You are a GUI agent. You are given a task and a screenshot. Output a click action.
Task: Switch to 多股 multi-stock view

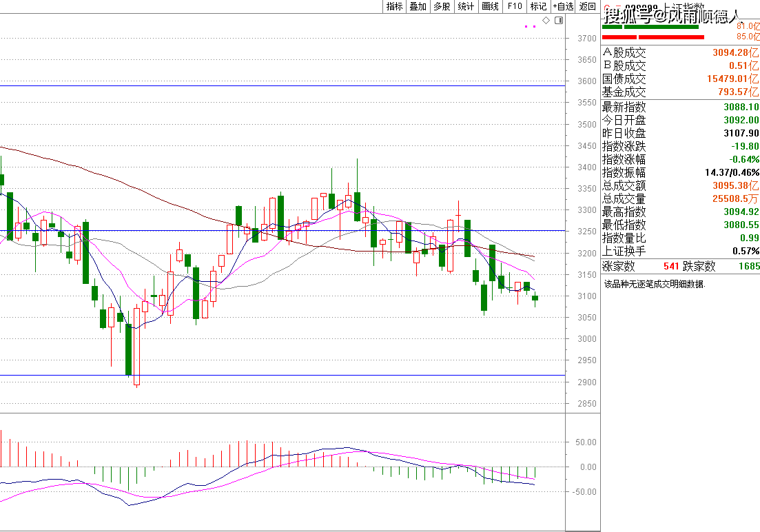[x=442, y=6]
